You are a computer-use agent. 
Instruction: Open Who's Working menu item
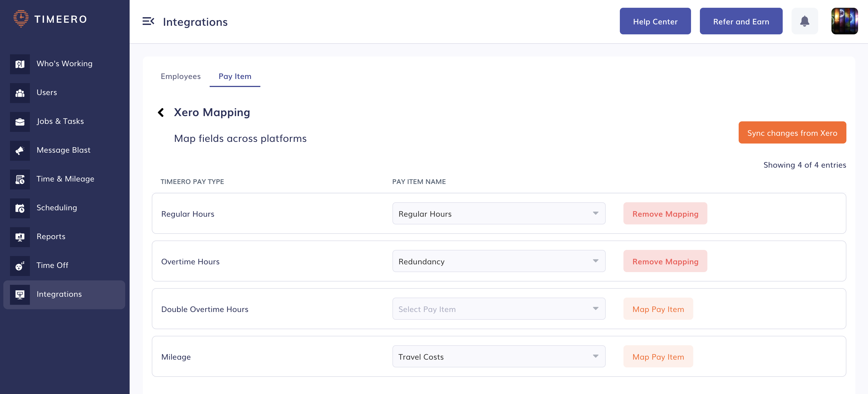tap(64, 64)
